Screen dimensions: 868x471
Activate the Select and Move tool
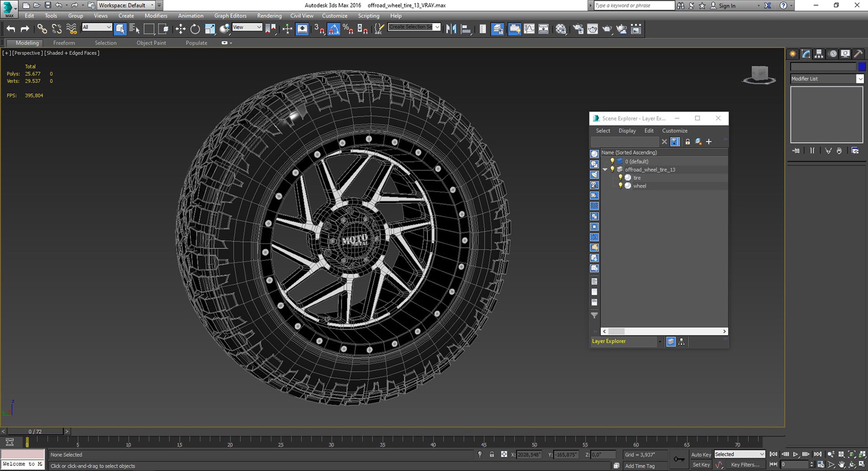tap(180, 29)
